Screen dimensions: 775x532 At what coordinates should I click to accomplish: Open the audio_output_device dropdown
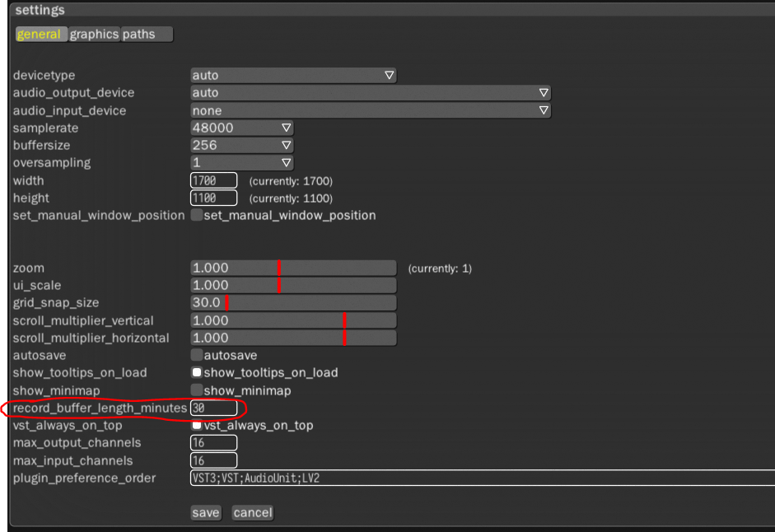[x=371, y=92]
